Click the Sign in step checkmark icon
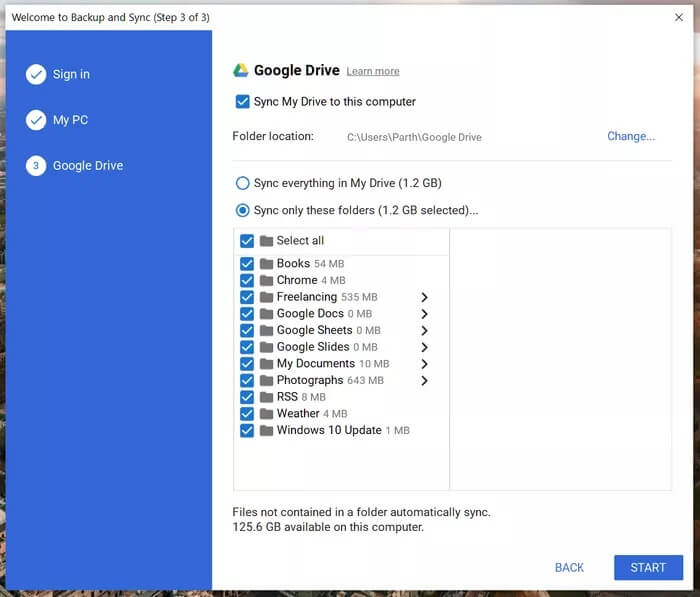The image size is (700, 597). click(36, 75)
